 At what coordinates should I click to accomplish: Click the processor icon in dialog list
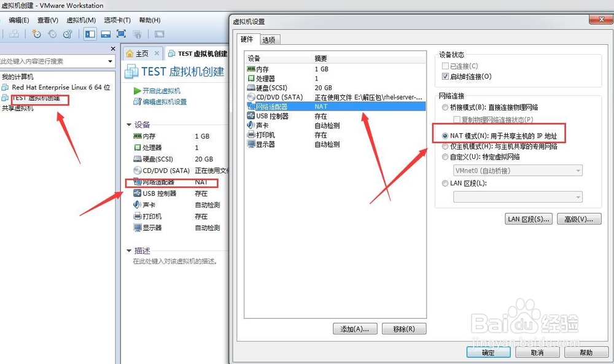251,79
